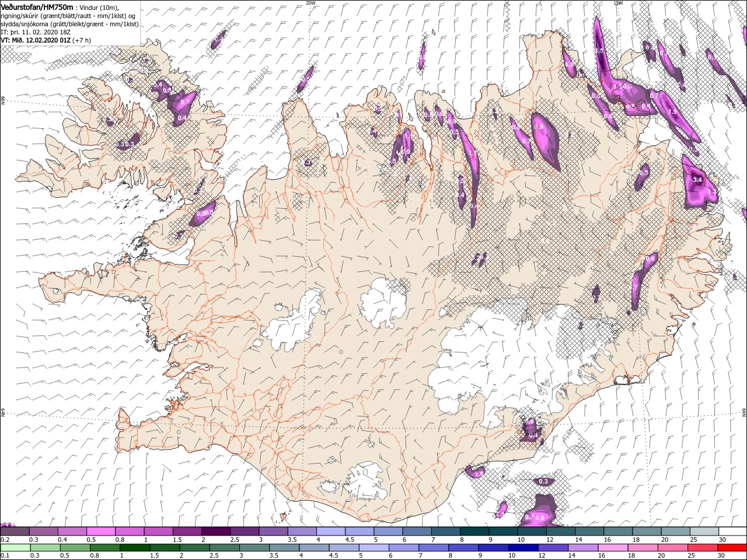Pick the 20 swatch in the rain legend
Image resolution: width=747 pixels, height=560 pixels.
(672, 548)
